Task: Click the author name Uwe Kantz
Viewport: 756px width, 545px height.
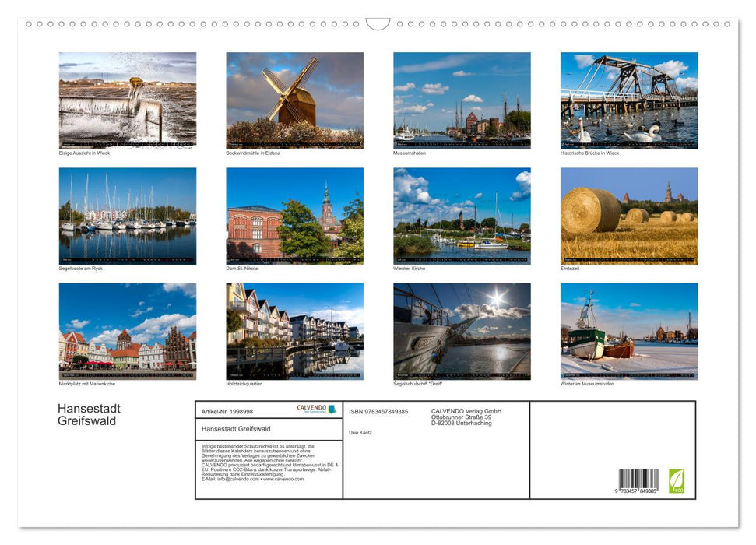Action: [x=360, y=432]
